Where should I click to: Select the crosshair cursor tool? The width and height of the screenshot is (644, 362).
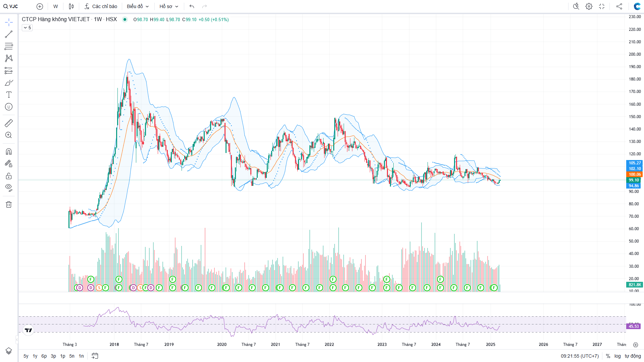9,22
